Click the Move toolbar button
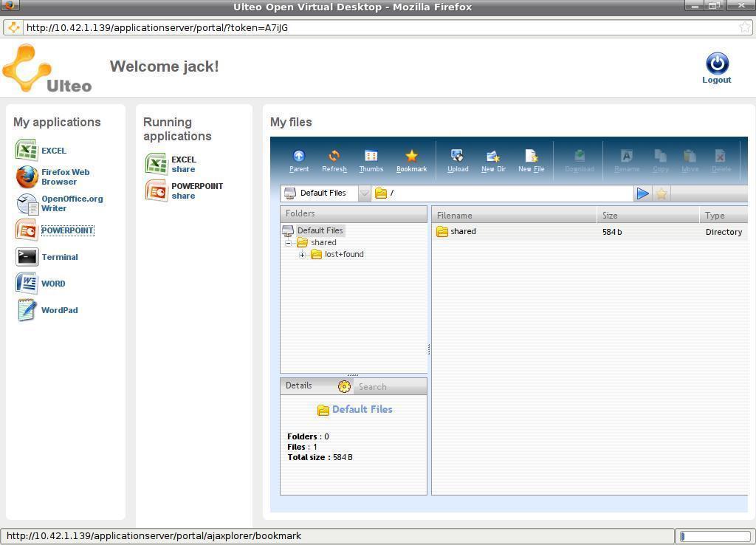Viewport: 756px width, 545px height. [x=690, y=160]
